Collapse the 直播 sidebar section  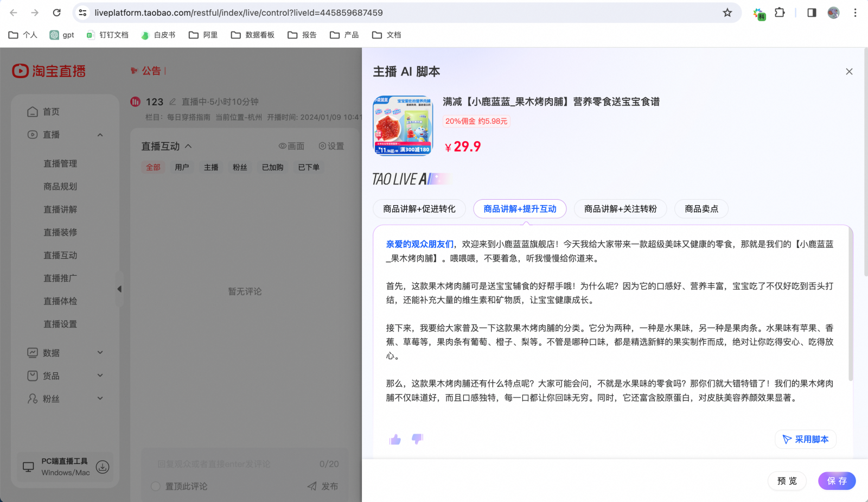point(100,135)
